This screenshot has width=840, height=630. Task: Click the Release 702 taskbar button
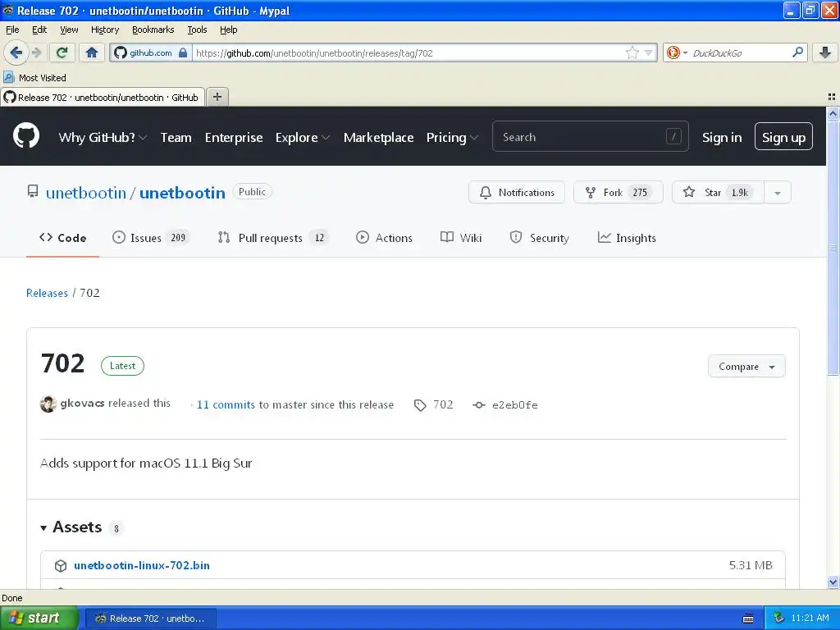pyautogui.click(x=151, y=619)
